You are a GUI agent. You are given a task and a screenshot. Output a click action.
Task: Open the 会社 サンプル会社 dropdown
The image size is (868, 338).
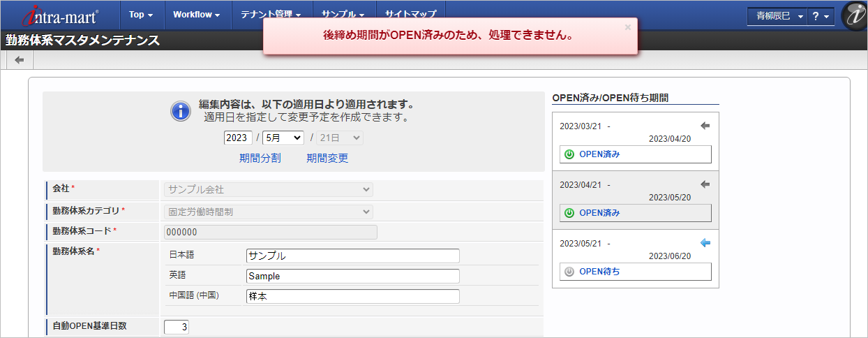tap(269, 190)
